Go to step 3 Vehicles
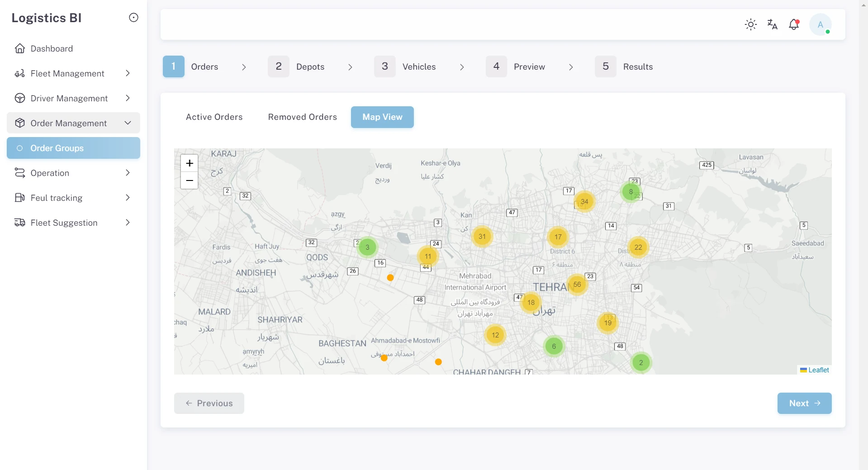 coord(405,66)
